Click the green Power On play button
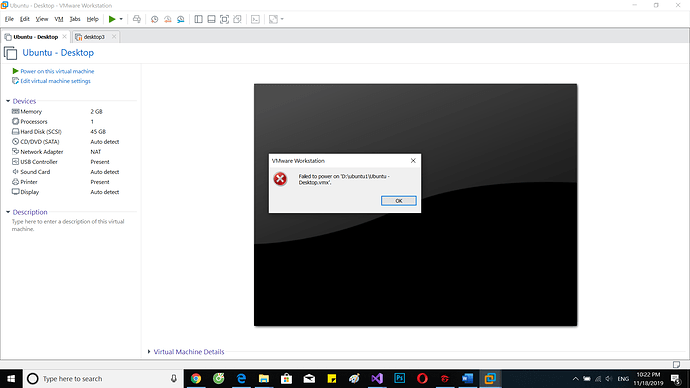690x388 pixels. (x=112, y=19)
